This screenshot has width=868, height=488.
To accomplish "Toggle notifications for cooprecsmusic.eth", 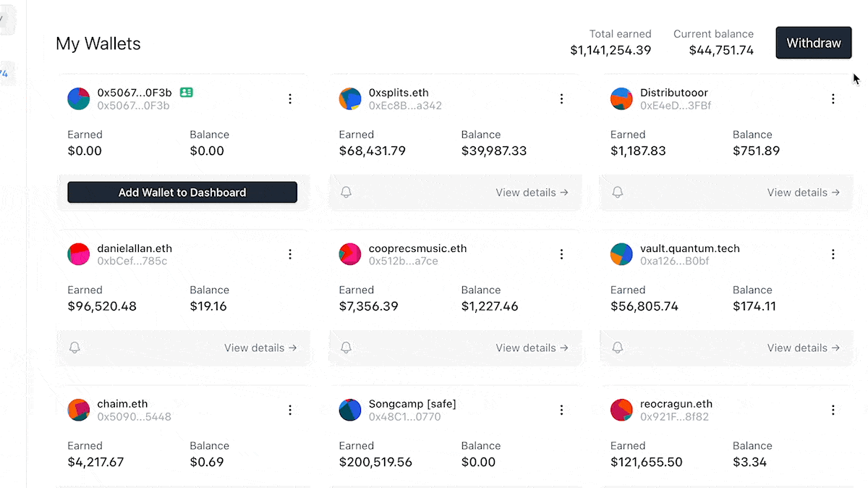I will click(346, 348).
